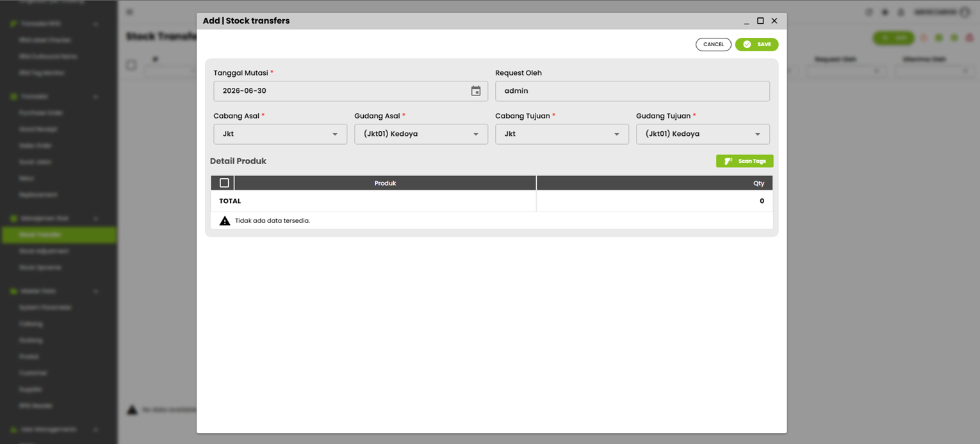Close the Add Stock transfers dialog

[x=774, y=21]
